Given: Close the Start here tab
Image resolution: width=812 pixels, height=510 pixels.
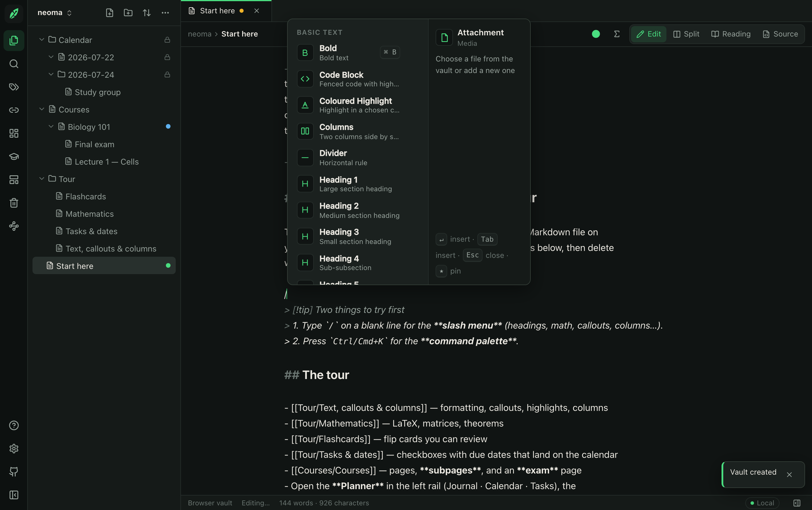Looking at the screenshot, I should [x=257, y=11].
